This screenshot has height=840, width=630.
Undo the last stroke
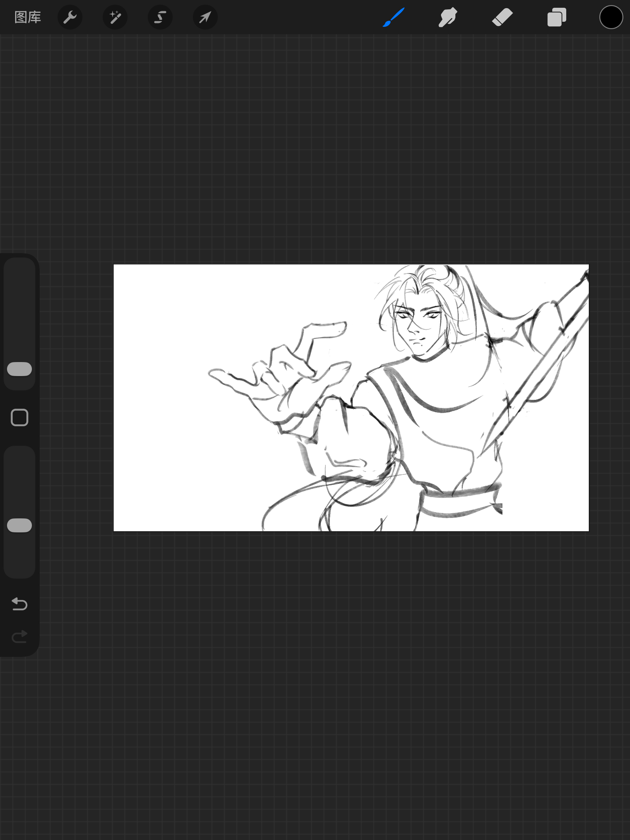coord(19,604)
